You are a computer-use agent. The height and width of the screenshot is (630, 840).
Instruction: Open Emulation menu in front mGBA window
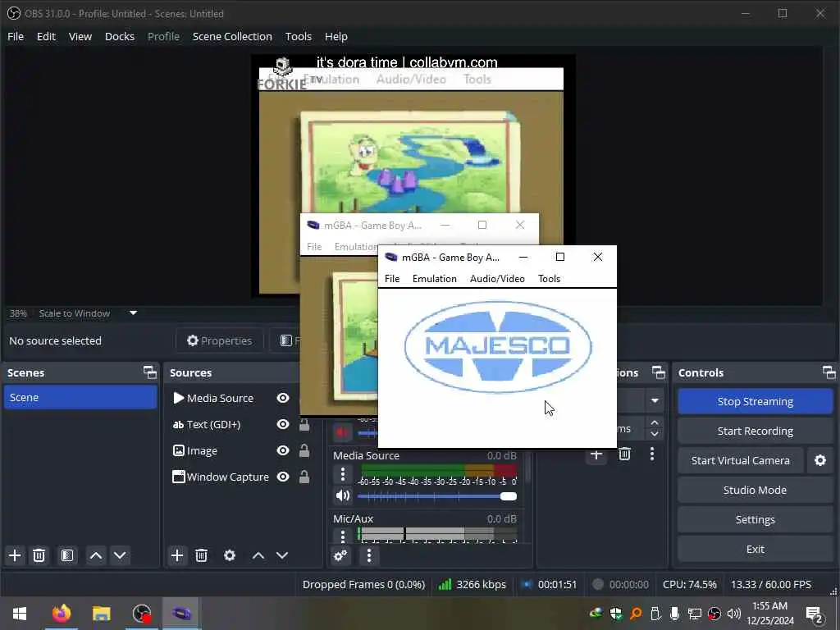[435, 279]
